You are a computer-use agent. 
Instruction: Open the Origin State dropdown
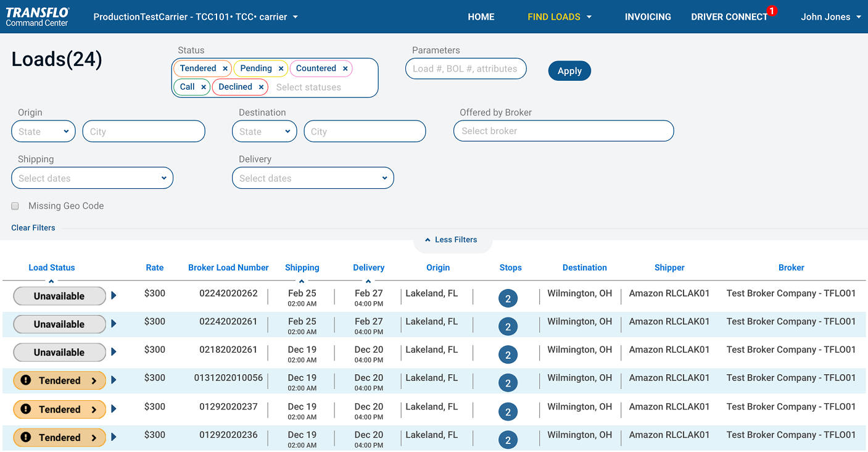(43, 132)
